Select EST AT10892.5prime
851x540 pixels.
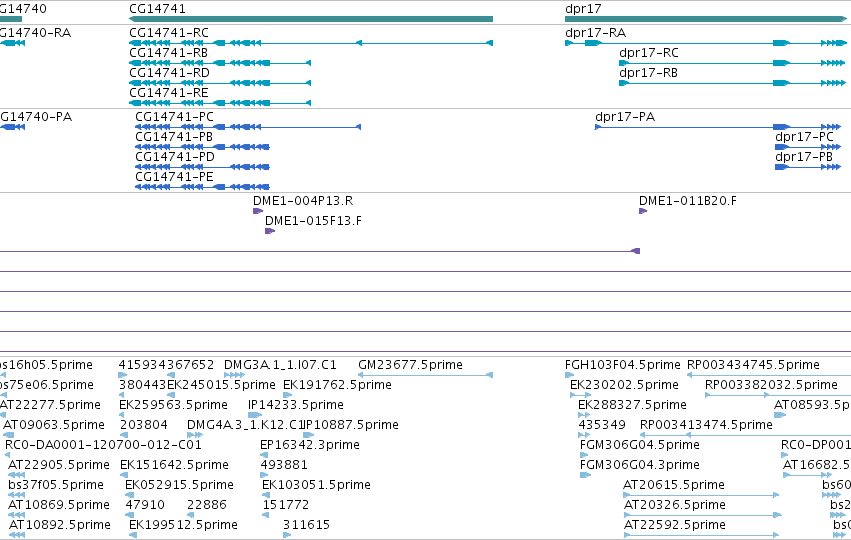[x=60, y=525]
